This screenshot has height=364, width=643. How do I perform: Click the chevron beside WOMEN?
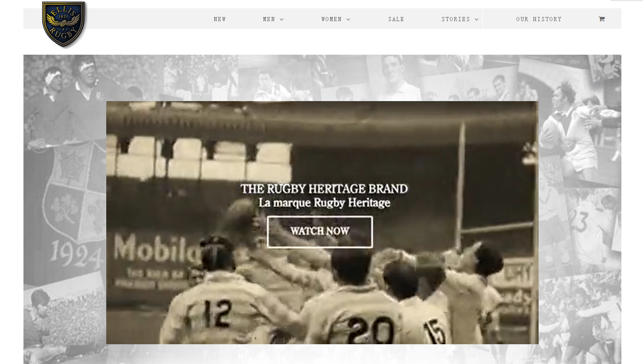pyautogui.click(x=348, y=19)
